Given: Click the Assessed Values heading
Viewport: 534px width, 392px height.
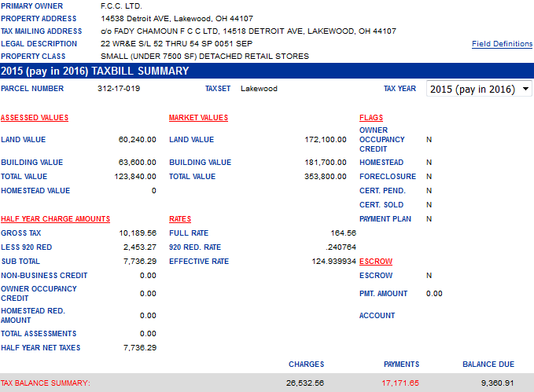Looking at the screenshot, I should (35, 118).
